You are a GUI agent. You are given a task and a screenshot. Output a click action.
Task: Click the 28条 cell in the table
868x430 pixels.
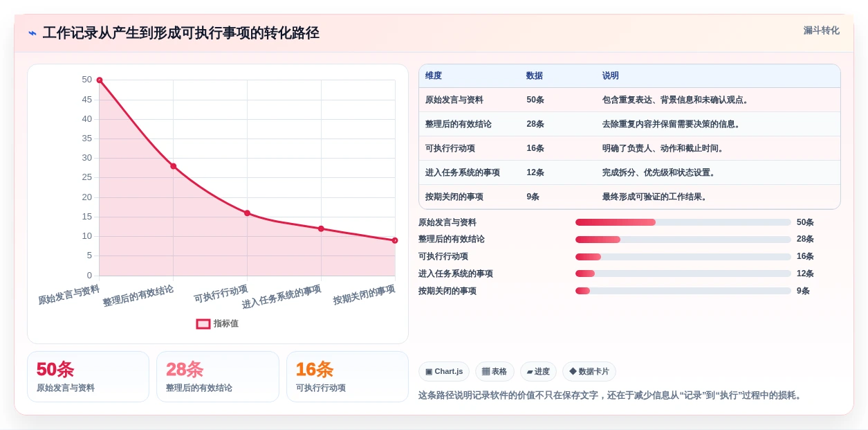(x=535, y=124)
